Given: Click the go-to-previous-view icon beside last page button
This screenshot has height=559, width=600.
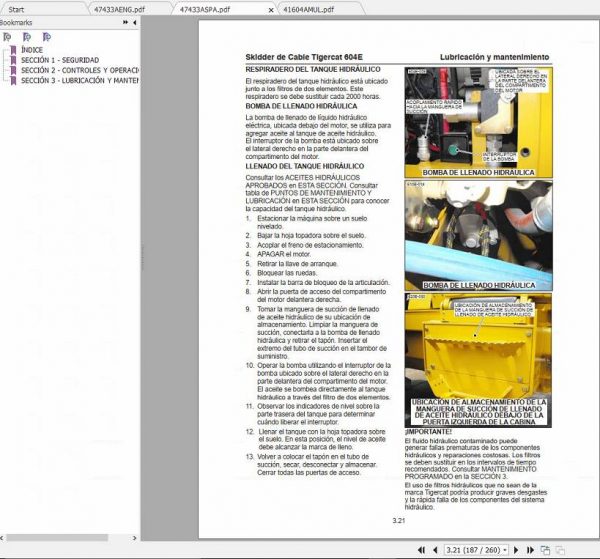Looking at the screenshot, I should click(545, 550).
